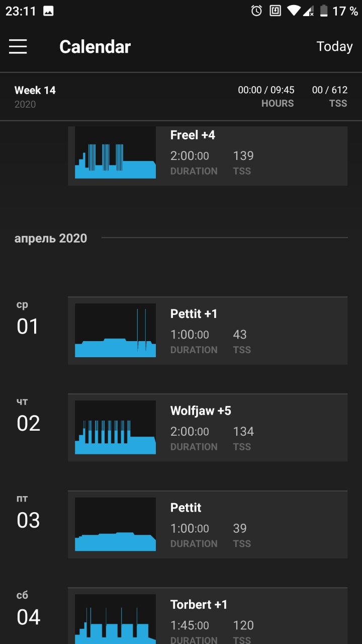The width and height of the screenshot is (362, 644).
Task: Tap the weekly HOURS total 00:00 / 09:45
Action: point(266,90)
